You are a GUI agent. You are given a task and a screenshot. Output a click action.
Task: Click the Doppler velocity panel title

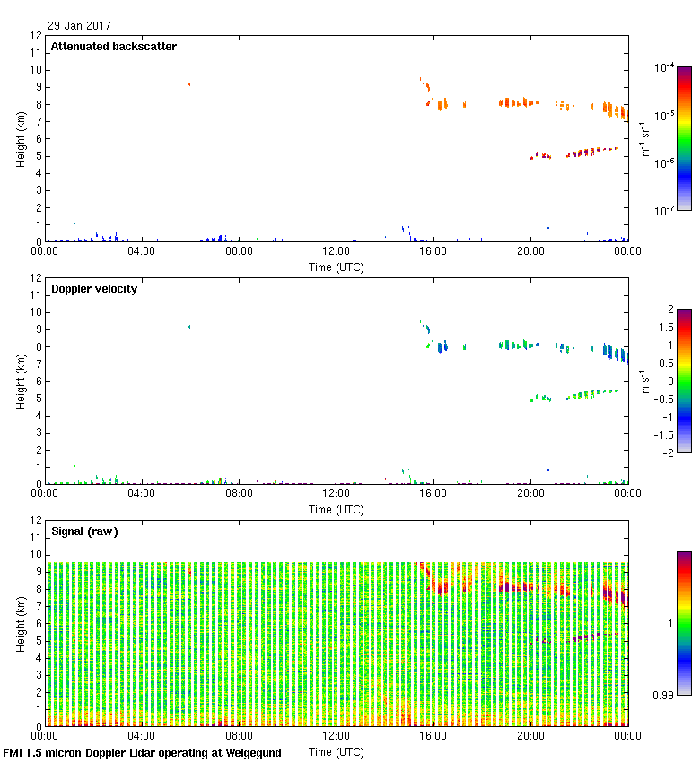[x=93, y=289]
